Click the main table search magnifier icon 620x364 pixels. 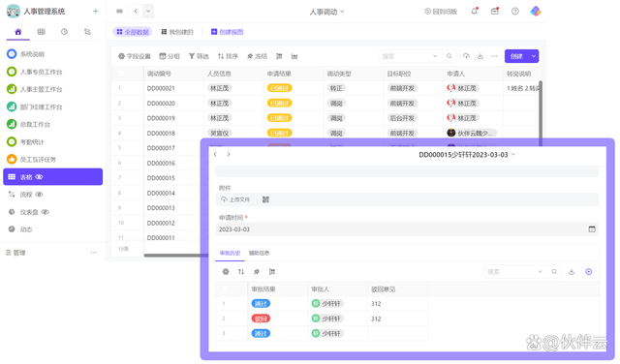click(x=449, y=56)
